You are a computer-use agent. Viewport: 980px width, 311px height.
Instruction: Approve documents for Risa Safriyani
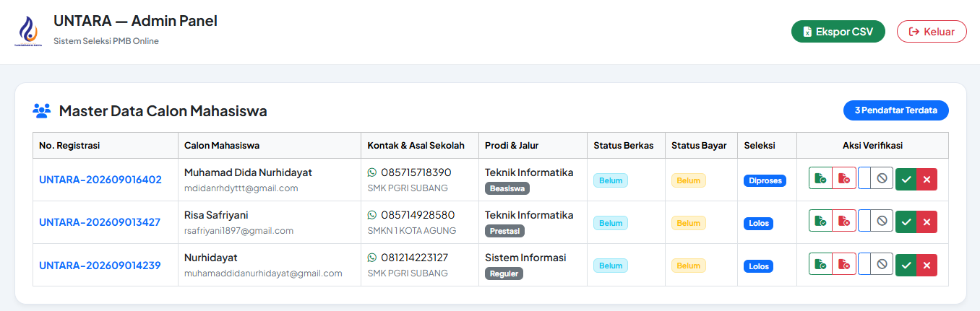pos(820,222)
